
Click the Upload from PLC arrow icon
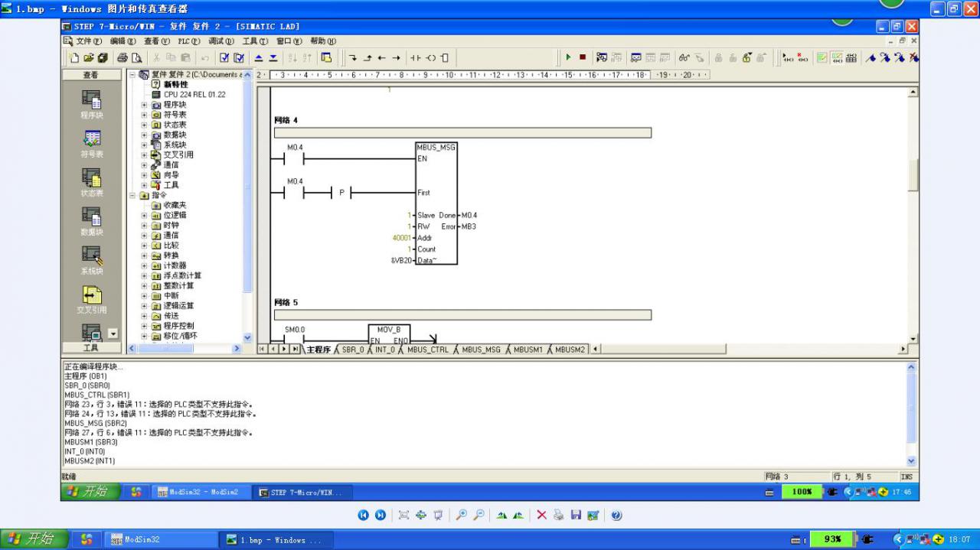click(258, 57)
